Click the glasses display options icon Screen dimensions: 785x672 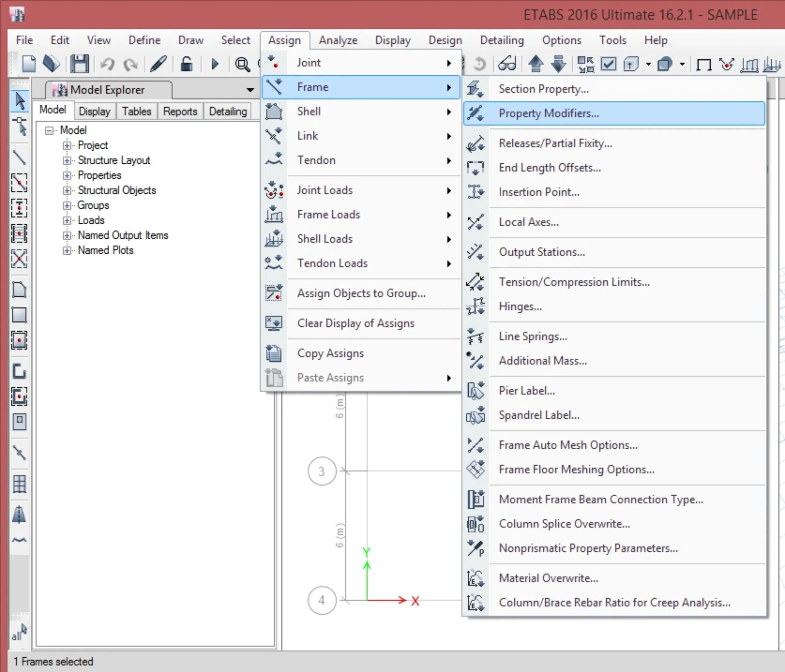point(507,64)
